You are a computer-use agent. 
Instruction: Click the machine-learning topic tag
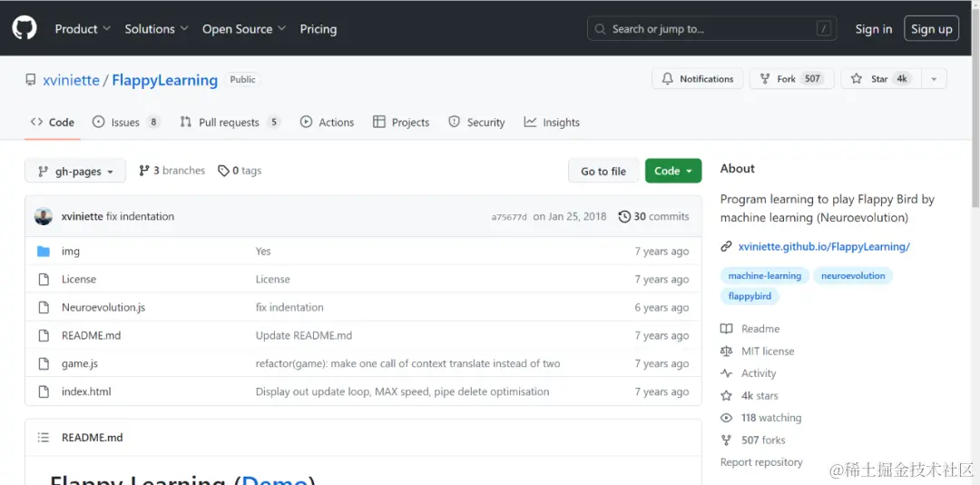coord(764,275)
